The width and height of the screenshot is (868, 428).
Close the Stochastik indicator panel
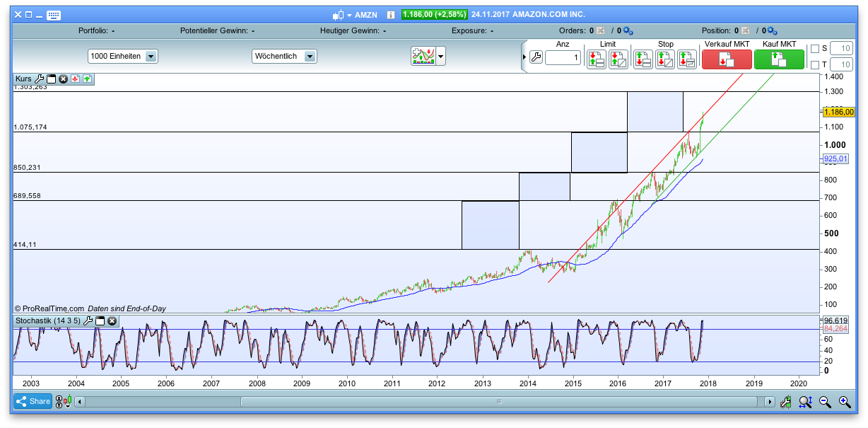point(112,321)
